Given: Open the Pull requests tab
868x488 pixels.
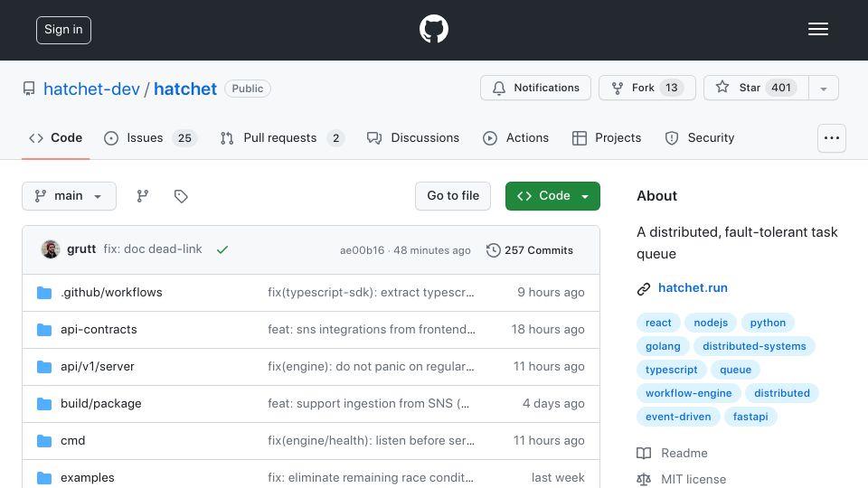Looking at the screenshot, I should (282, 137).
